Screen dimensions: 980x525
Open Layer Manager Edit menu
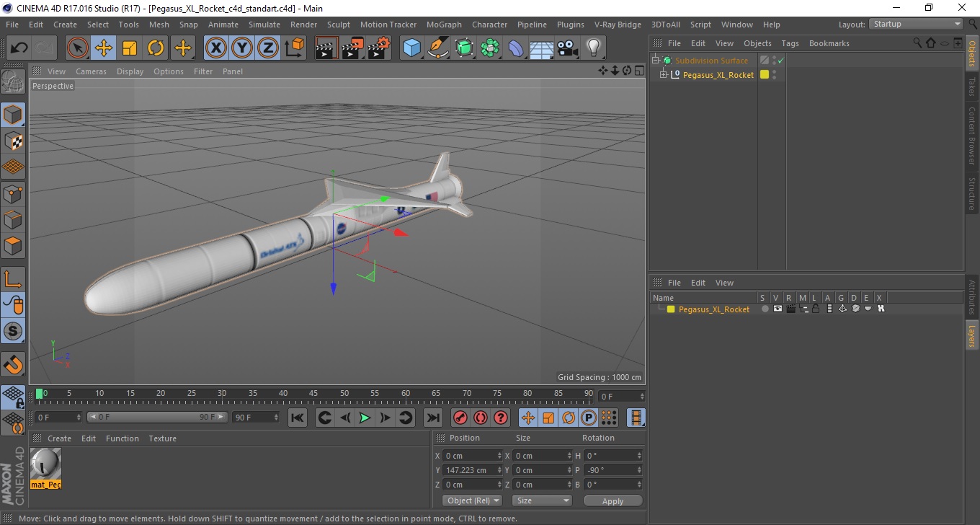click(x=698, y=283)
